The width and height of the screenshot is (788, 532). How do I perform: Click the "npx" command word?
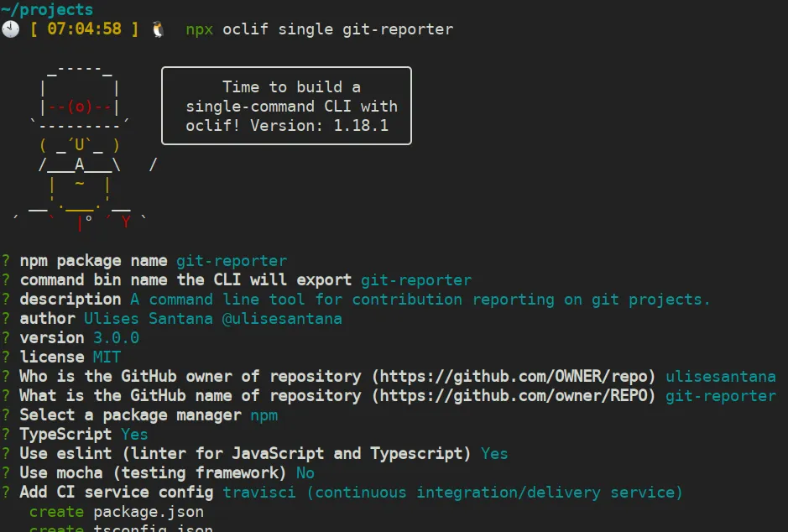[200, 29]
